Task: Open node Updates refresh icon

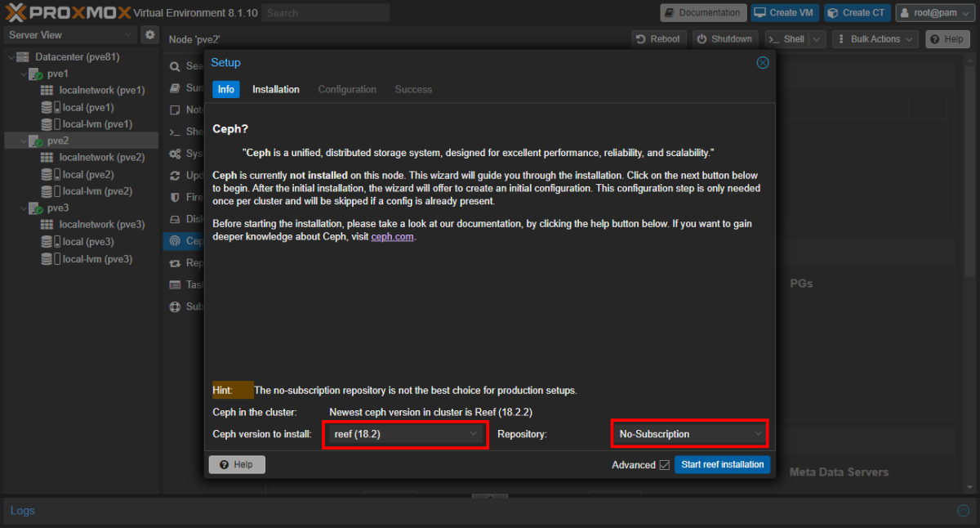Action: [x=175, y=176]
